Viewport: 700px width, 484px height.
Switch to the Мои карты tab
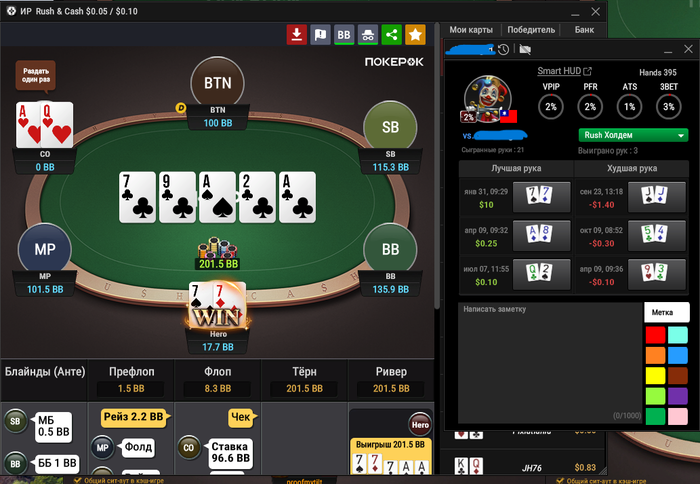tap(471, 30)
